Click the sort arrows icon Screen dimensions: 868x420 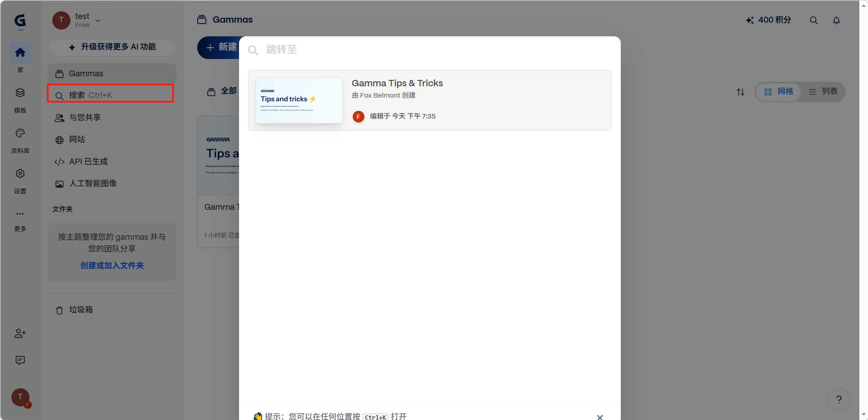click(x=740, y=92)
